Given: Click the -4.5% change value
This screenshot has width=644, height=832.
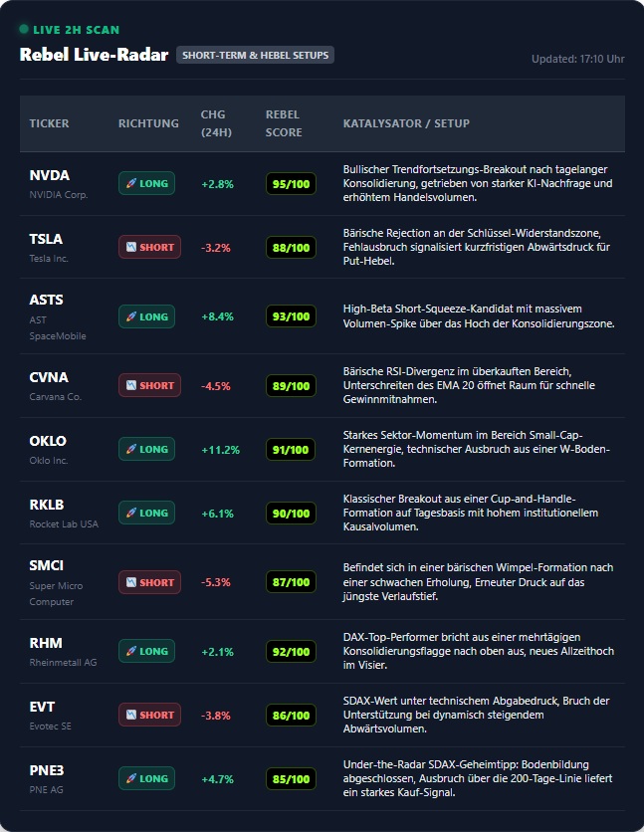Looking at the screenshot, I should click(216, 386).
